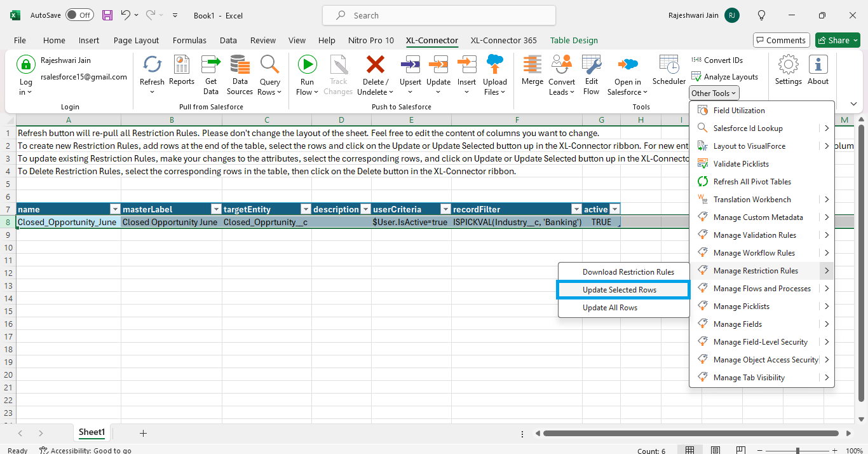The width and height of the screenshot is (868, 454).
Task: Click the Upload Files cloud icon
Action: [495, 64]
